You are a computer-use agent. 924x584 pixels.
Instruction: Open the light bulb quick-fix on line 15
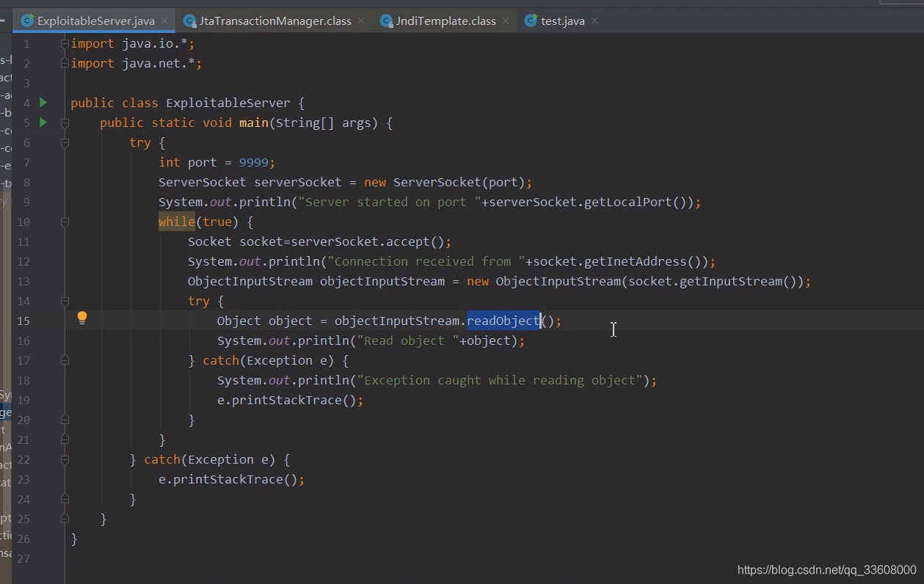coord(82,318)
